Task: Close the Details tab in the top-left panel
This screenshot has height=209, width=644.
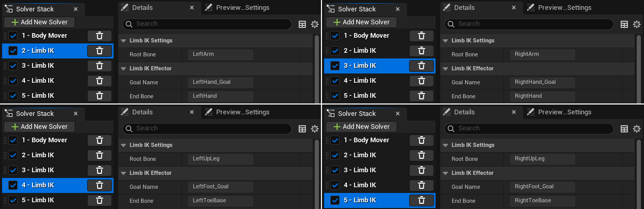Action: click(x=191, y=8)
